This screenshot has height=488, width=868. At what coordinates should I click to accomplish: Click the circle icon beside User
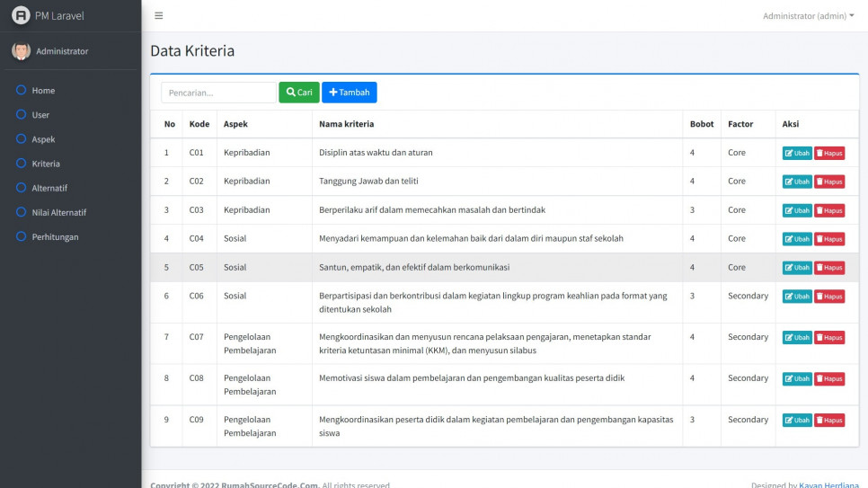point(21,114)
